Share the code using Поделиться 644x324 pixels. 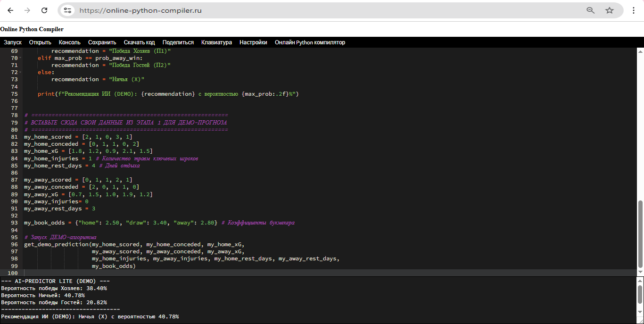pyautogui.click(x=178, y=42)
